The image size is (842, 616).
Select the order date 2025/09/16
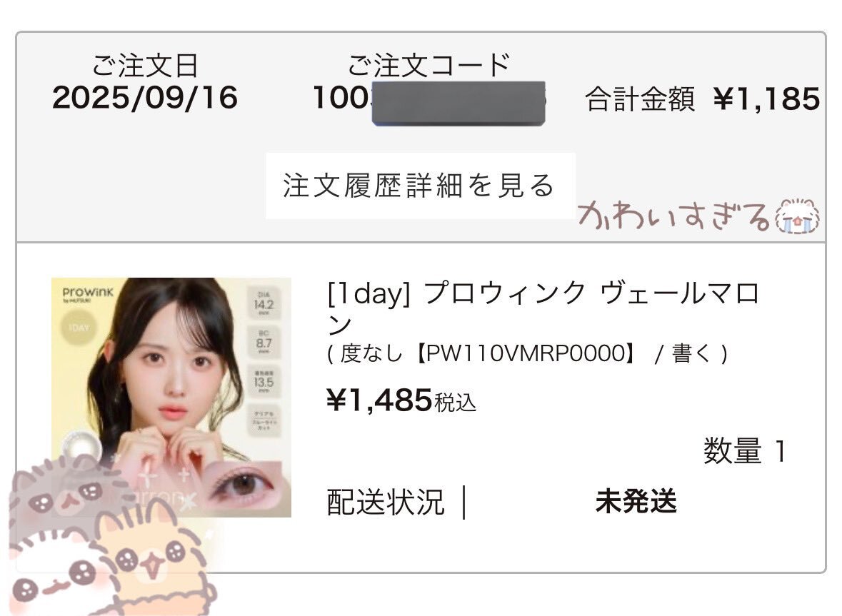[x=145, y=99]
